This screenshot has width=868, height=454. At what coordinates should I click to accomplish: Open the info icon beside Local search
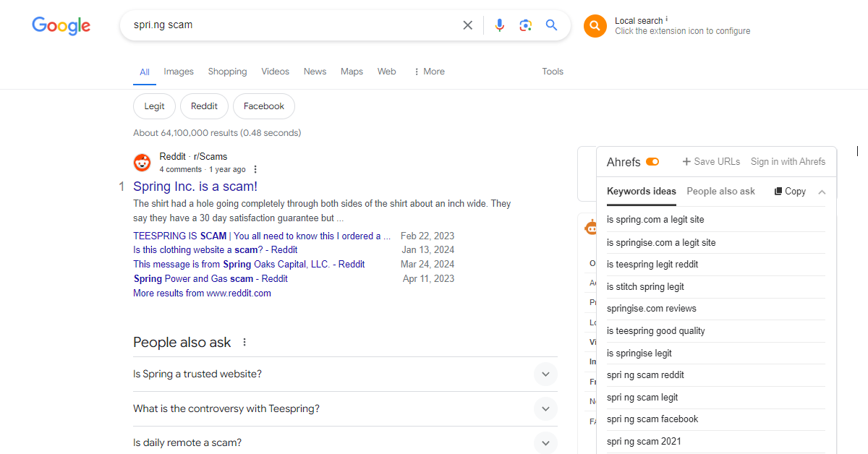[667, 20]
